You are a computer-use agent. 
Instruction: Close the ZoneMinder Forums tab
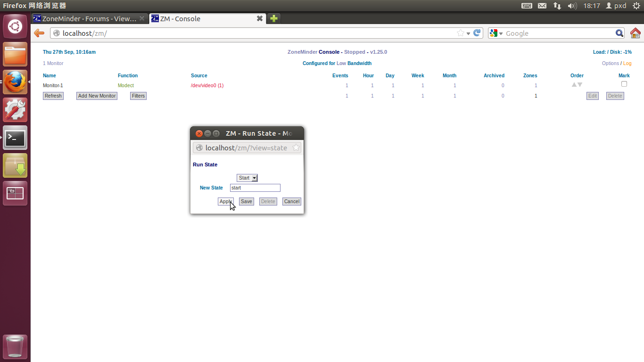142,18
